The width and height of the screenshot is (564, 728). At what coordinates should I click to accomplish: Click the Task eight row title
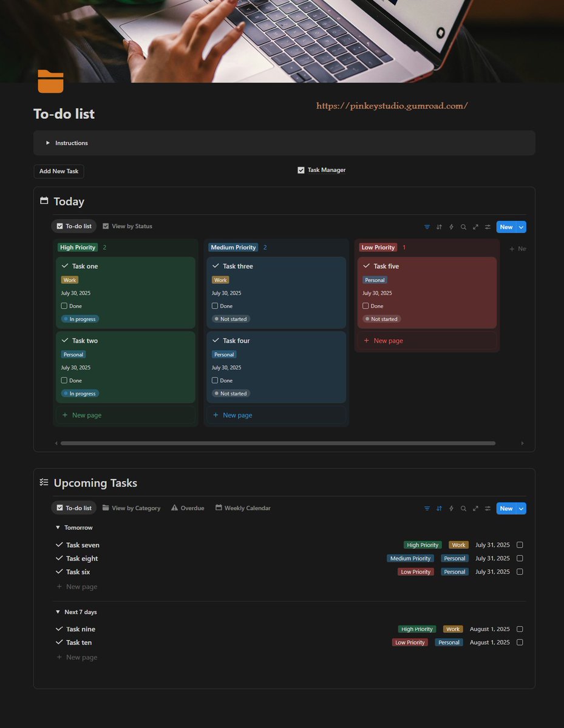[x=82, y=559]
